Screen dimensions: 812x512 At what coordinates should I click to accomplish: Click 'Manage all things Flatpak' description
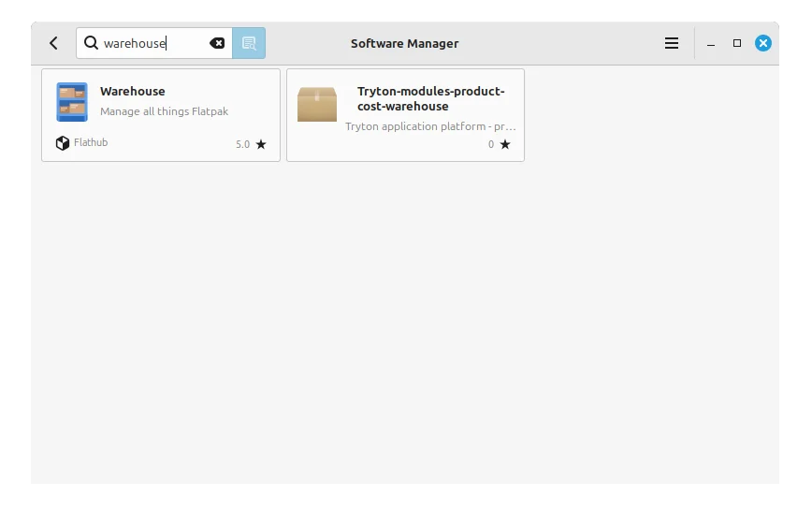tap(164, 111)
